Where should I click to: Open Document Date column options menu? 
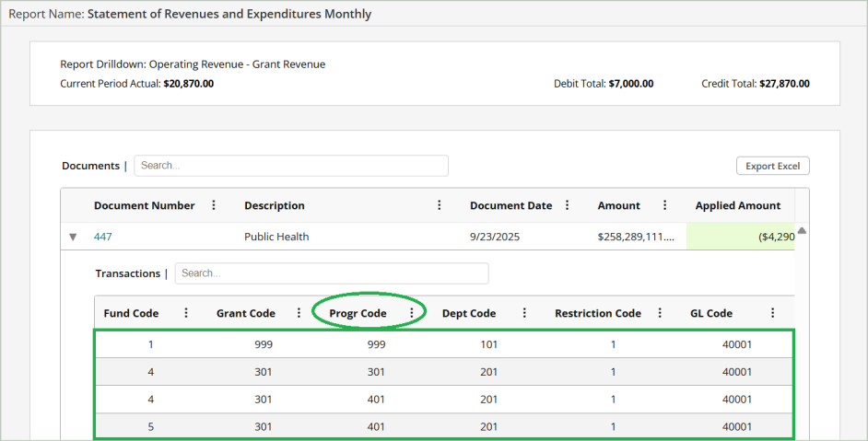[x=568, y=205]
